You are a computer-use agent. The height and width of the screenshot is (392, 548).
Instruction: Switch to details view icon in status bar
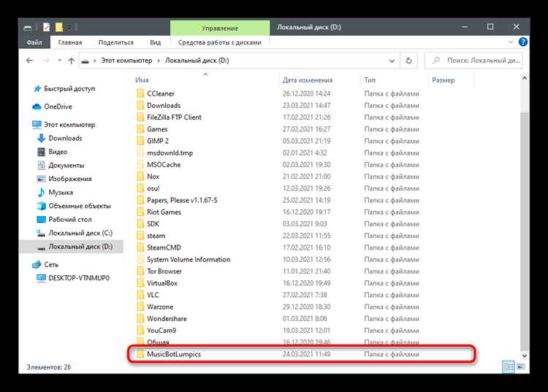point(509,366)
